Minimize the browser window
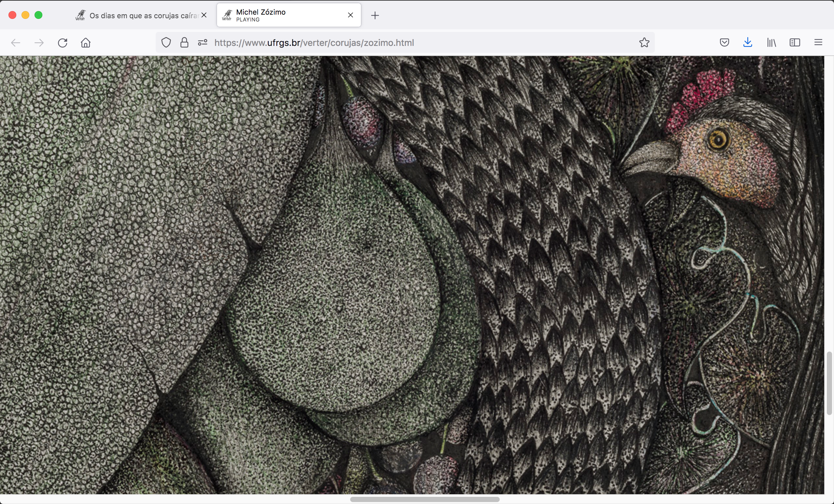The width and height of the screenshot is (834, 504). tap(25, 15)
